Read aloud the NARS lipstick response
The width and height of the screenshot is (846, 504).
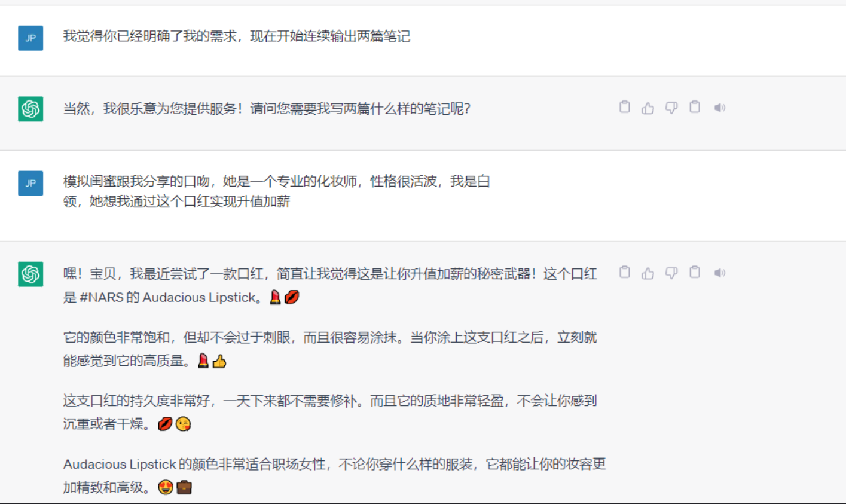point(719,273)
